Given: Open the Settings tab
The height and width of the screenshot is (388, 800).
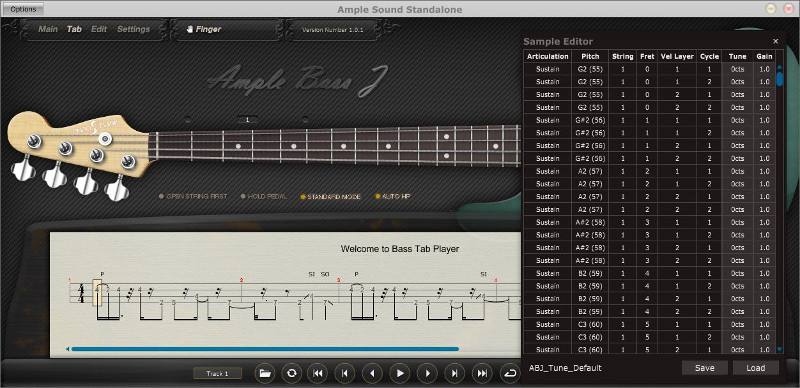Looking at the screenshot, I should click(x=133, y=30).
